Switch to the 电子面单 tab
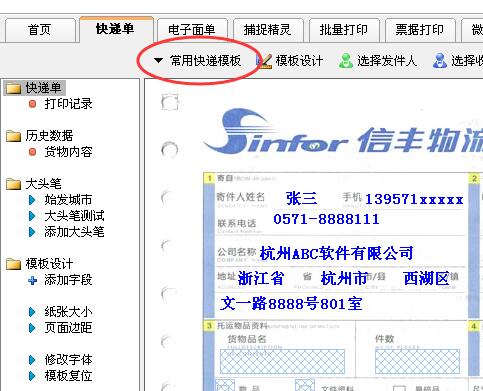 (192, 30)
